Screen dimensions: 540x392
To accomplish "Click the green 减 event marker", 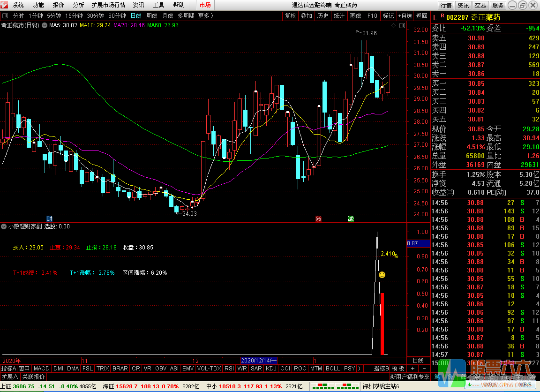I will (351, 219).
